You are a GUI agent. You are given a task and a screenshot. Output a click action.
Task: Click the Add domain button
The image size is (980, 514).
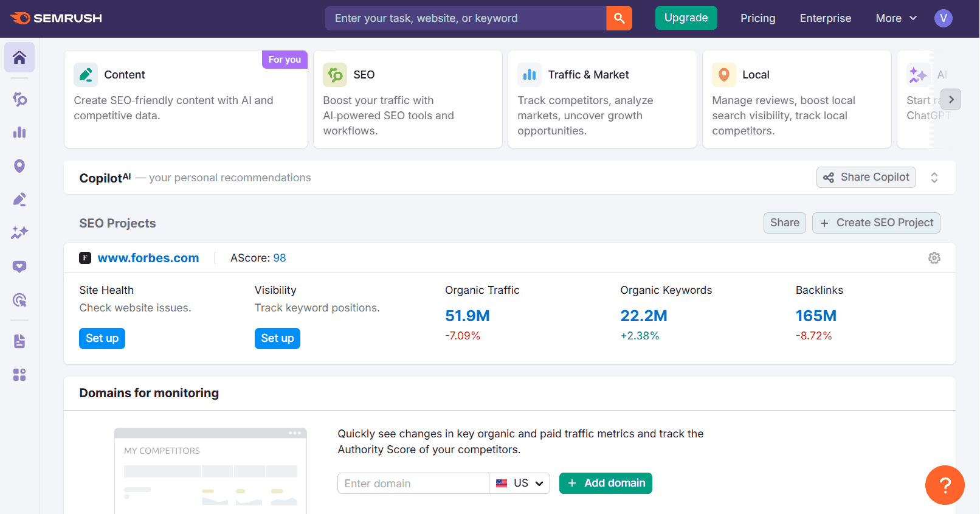tap(606, 483)
